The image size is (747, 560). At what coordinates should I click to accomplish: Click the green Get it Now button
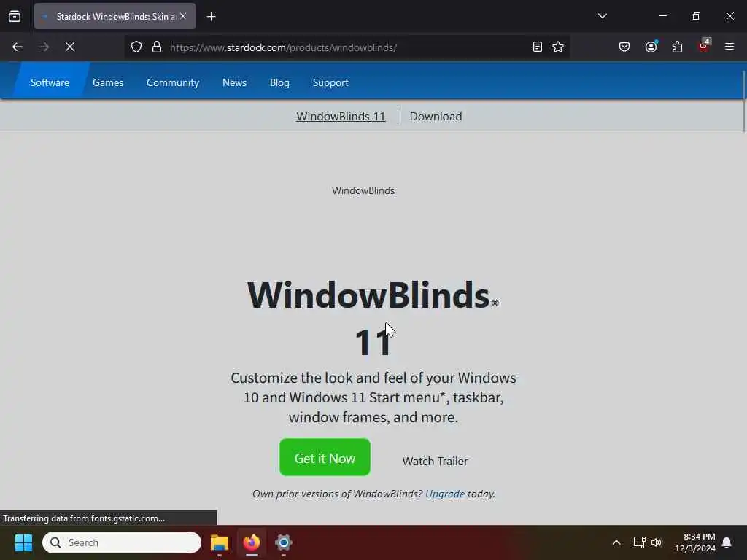click(x=325, y=458)
